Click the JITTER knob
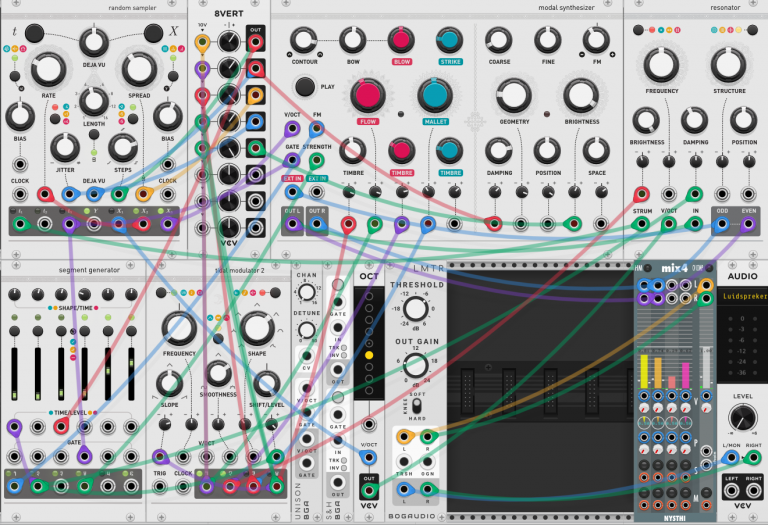Screen dimensions: 768x525 coord(65,147)
